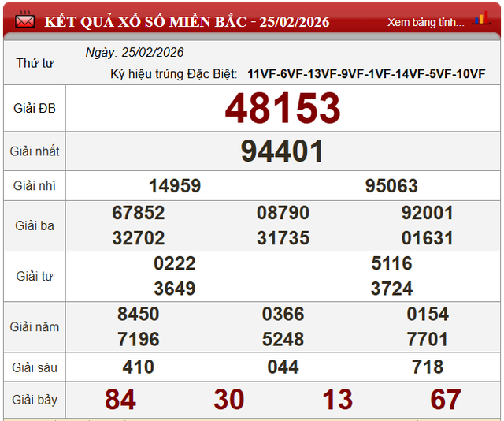
Task: Click sixth prize number 410
Action: pyautogui.click(x=139, y=367)
